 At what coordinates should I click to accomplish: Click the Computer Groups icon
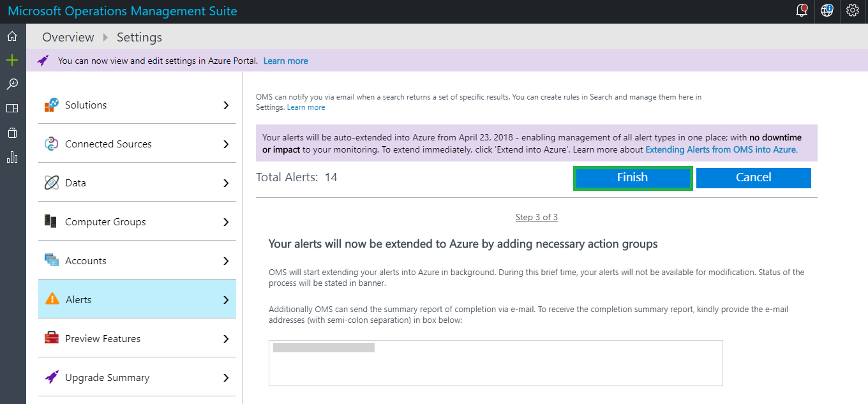[x=50, y=221]
